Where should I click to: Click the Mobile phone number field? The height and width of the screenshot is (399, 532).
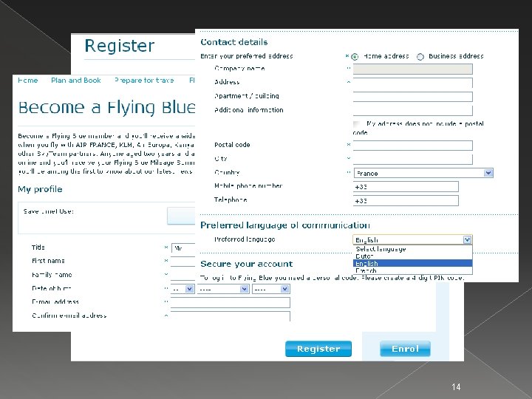pos(406,187)
